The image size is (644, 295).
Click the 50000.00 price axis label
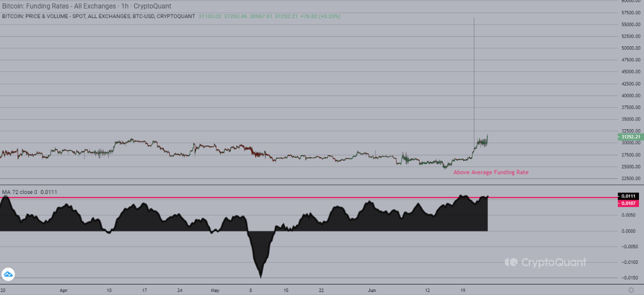[631, 48]
